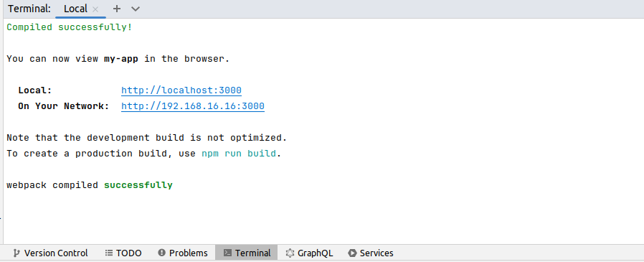Click the Services play-shaped icon

click(351, 253)
